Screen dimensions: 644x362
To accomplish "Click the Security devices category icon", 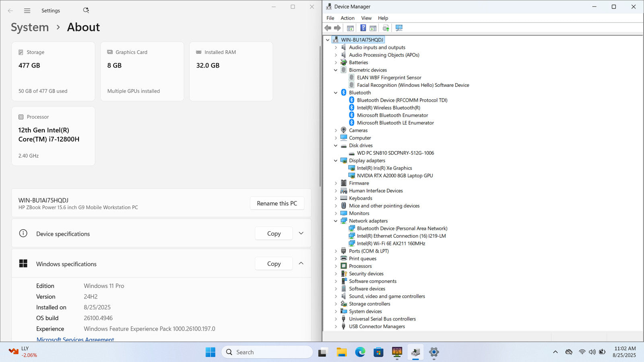I will (x=344, y=274).
